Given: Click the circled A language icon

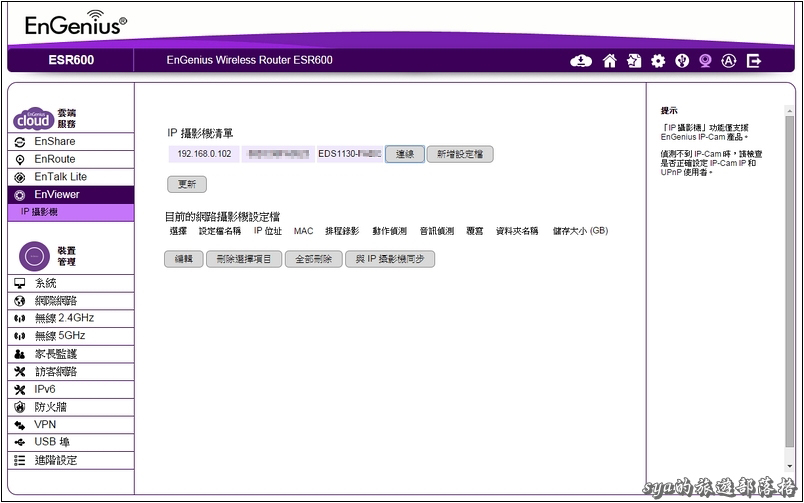Looking at the screenshot, I should coord(729,61).
